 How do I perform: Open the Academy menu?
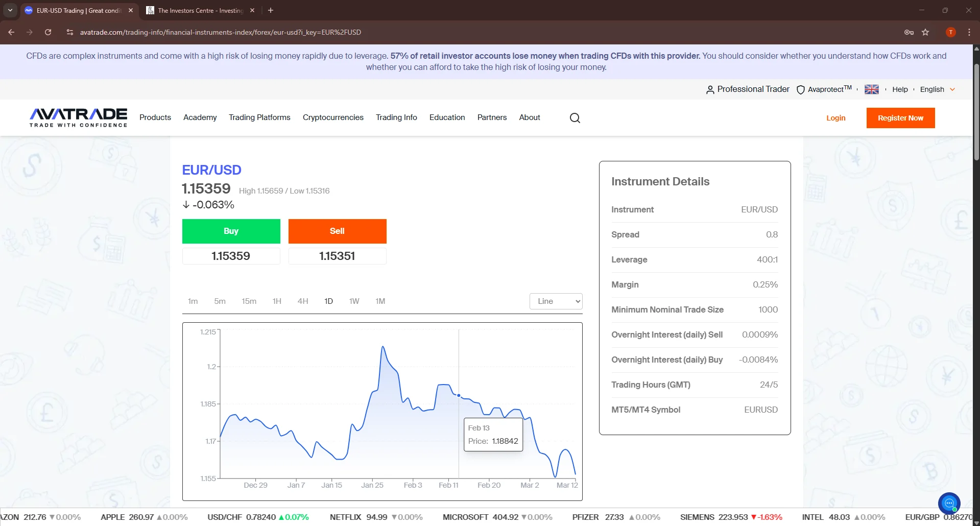(200, 117)
